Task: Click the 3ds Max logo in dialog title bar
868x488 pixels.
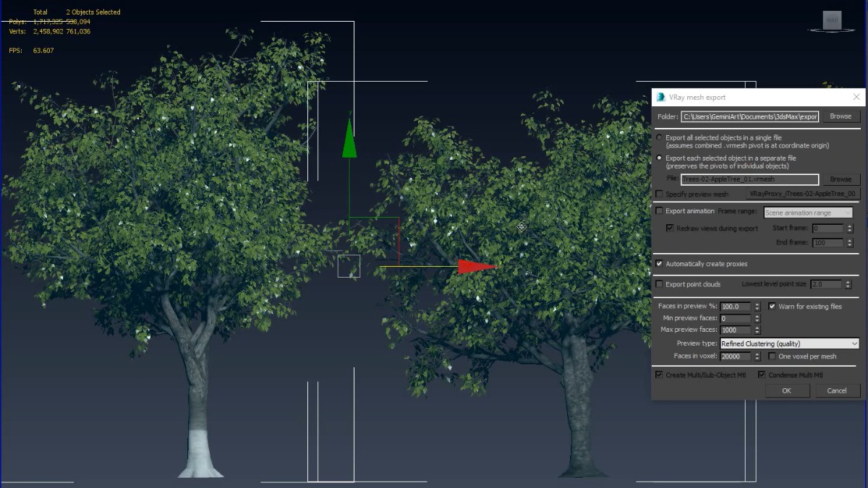Action: pyautogui.click(x=659, y=96)
